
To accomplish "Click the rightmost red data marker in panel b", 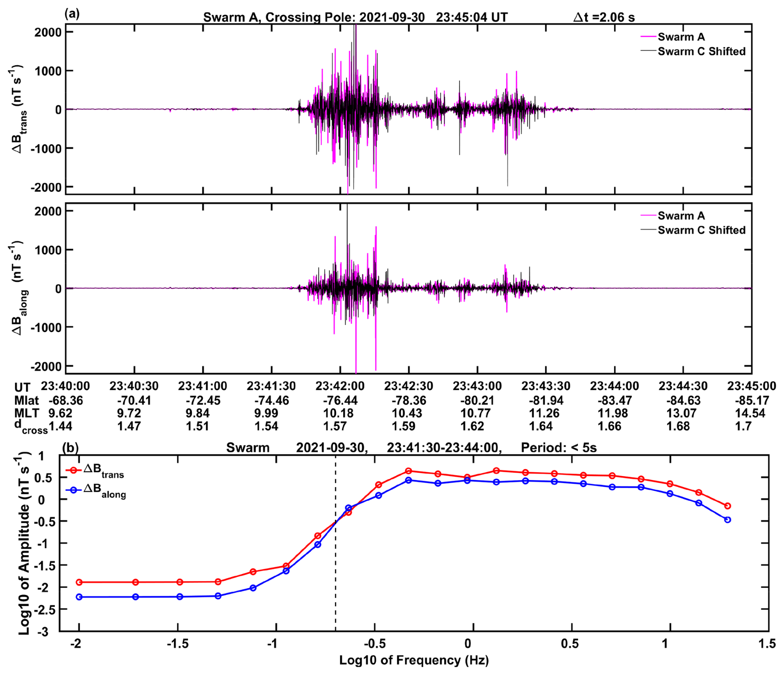I will 727,506.
